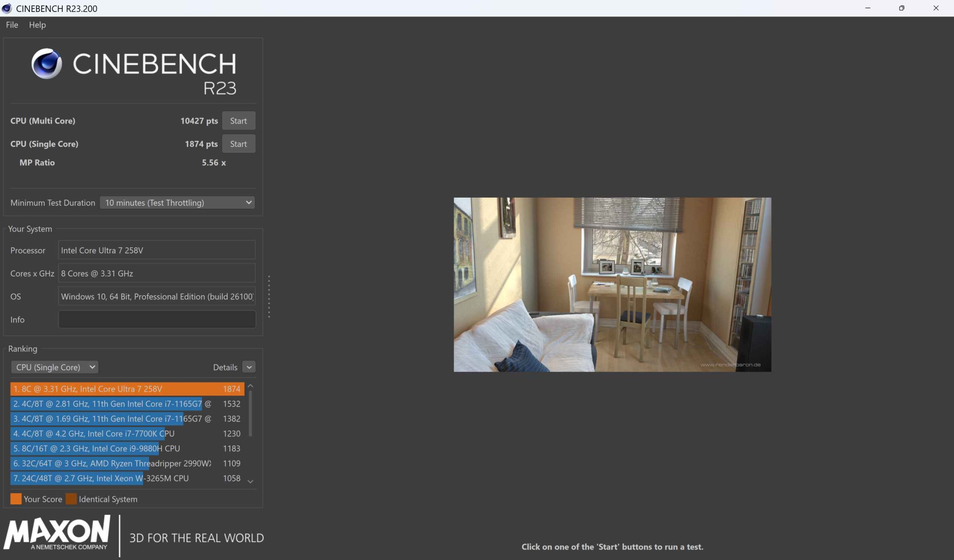Open the Minimum Test Duration dropdown
Image resolution: width=954 pixels, height=560 pixels.
(x=177, y=203)
